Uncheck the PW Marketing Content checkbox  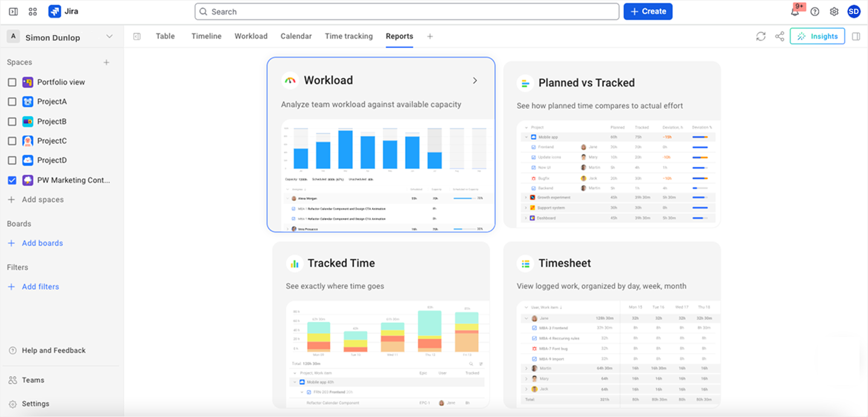click(12, 180)
